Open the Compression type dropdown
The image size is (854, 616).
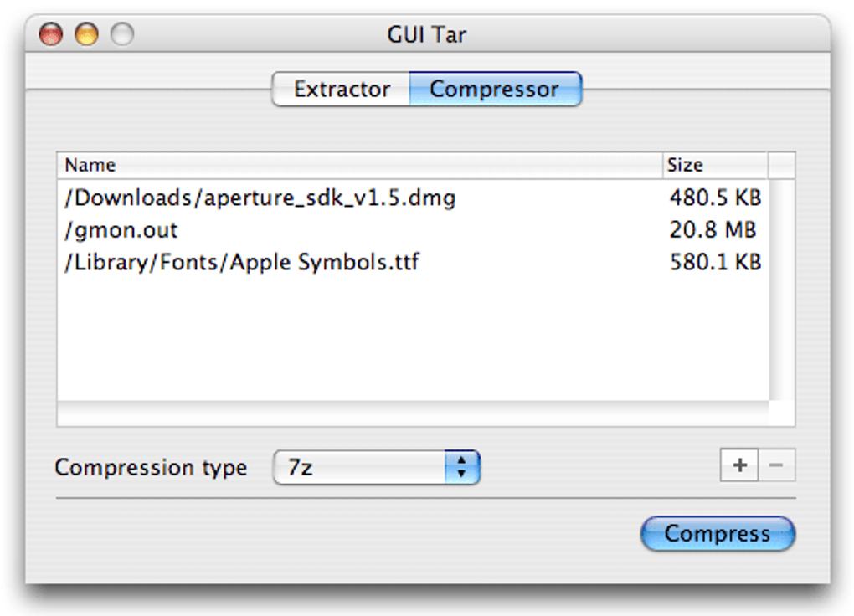375,468
